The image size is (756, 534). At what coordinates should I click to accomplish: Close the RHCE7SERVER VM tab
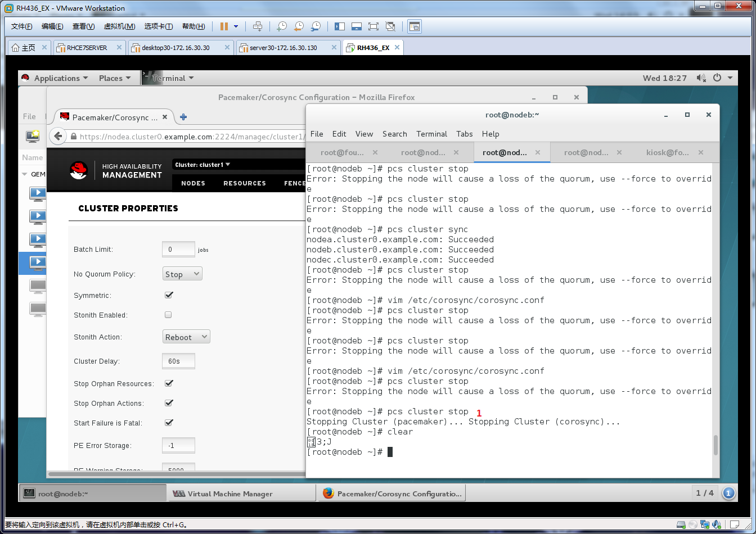(119, 48)
